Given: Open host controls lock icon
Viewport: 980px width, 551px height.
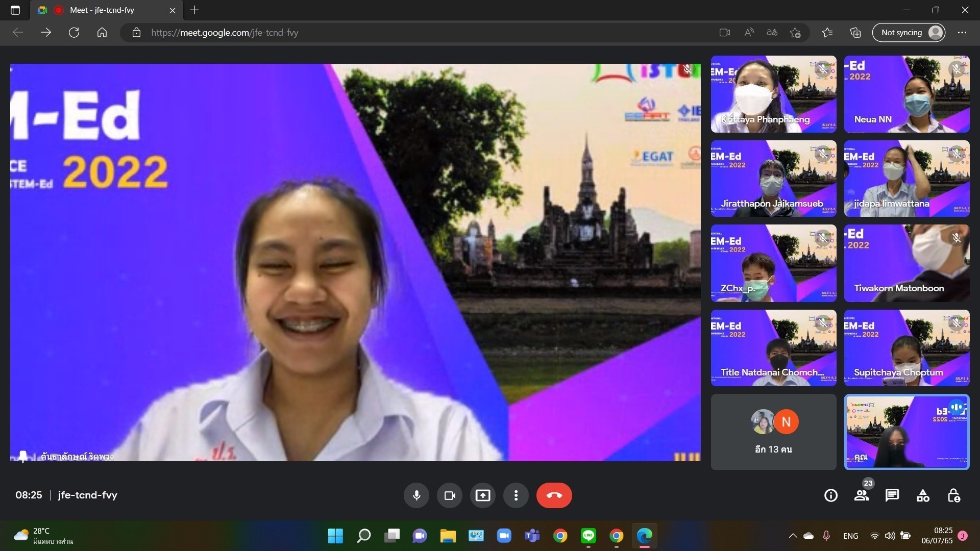Looking at the screenshot, I should (953, 495).
